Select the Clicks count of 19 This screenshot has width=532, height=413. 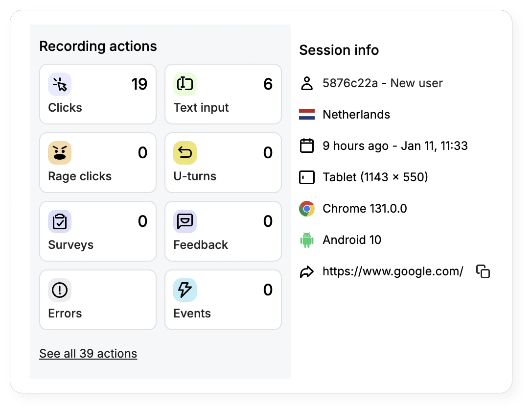(x=139, y=84)
